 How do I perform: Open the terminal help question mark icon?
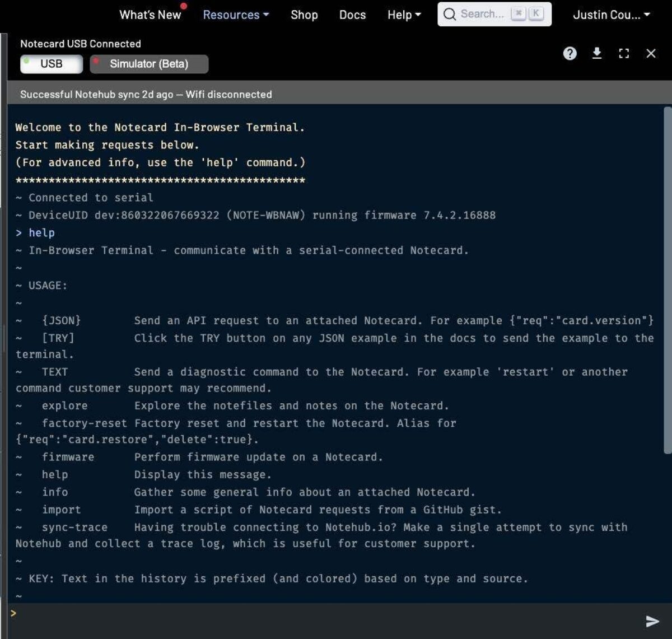pyautogui.click(x=570, y=53)
